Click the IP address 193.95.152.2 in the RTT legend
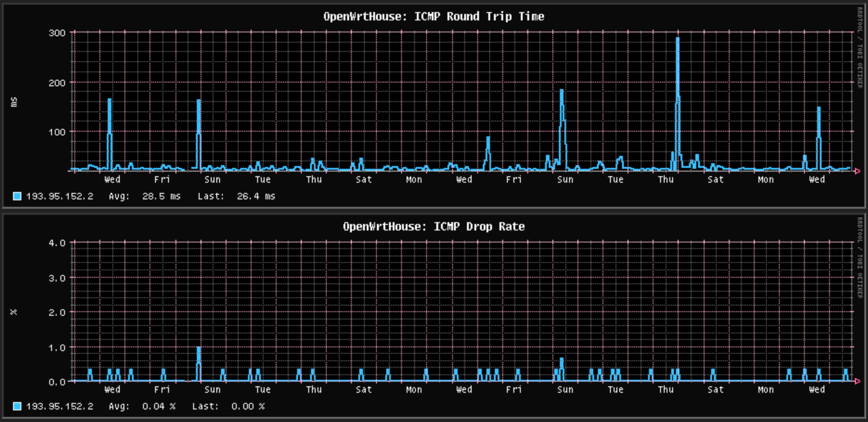868x422 pixels. coord(59,196)
